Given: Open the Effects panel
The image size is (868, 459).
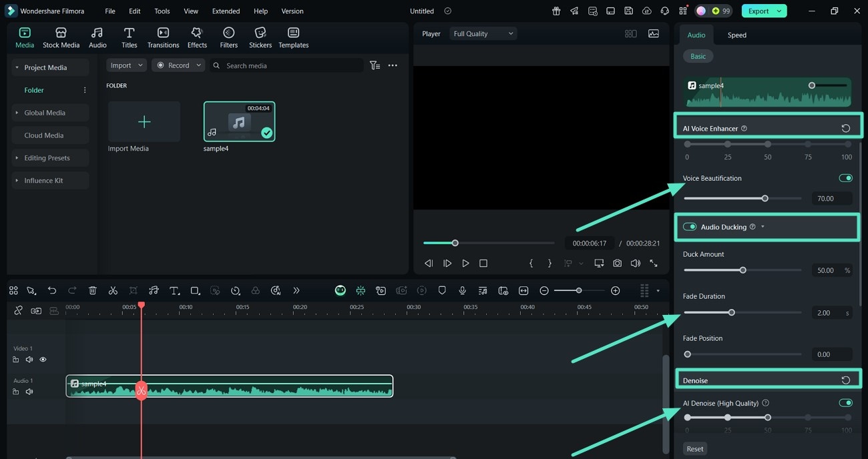Looking at the screenshot, I should [x=197, y=38].
